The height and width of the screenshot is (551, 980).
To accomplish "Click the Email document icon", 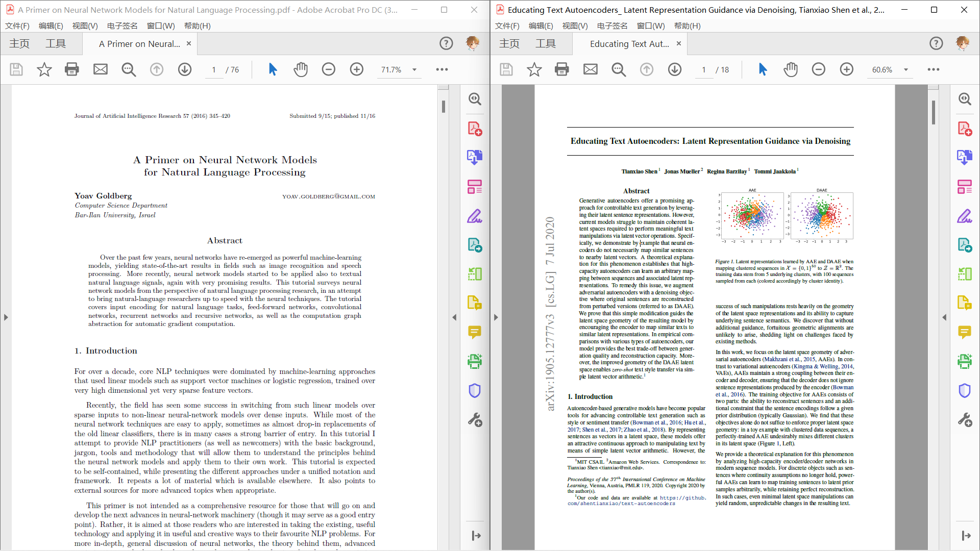I will tap(100, 69).
